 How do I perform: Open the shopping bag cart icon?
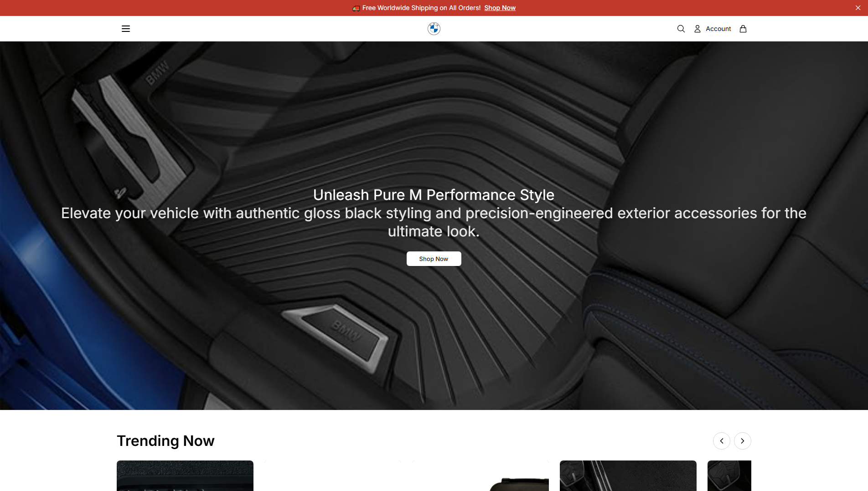click(743, 29)
